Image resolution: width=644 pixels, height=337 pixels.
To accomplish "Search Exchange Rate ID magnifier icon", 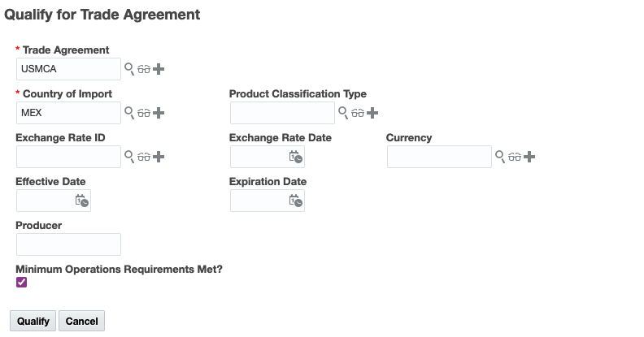I will click(x=128, y=157).
